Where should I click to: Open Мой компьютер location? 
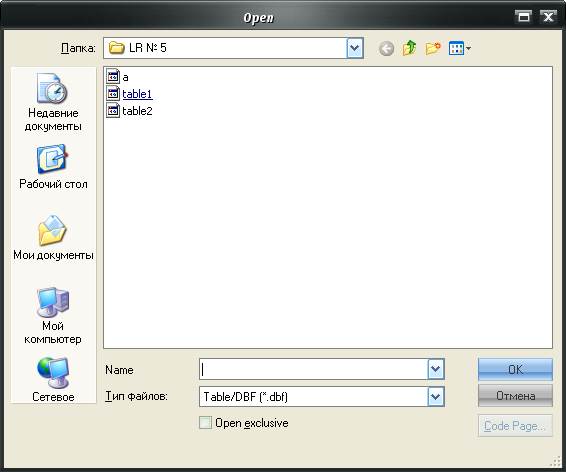53,316
